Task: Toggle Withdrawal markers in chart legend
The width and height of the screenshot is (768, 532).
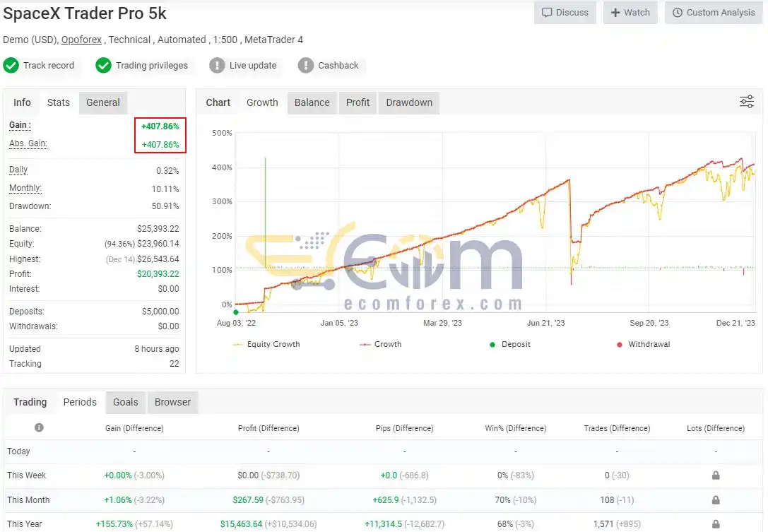Action: [x=643, y=344]
